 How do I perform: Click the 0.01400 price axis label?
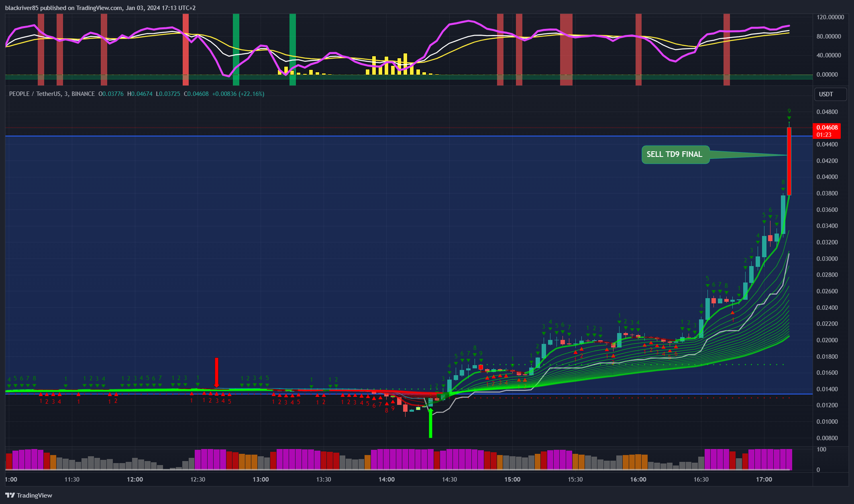[827, 389]
